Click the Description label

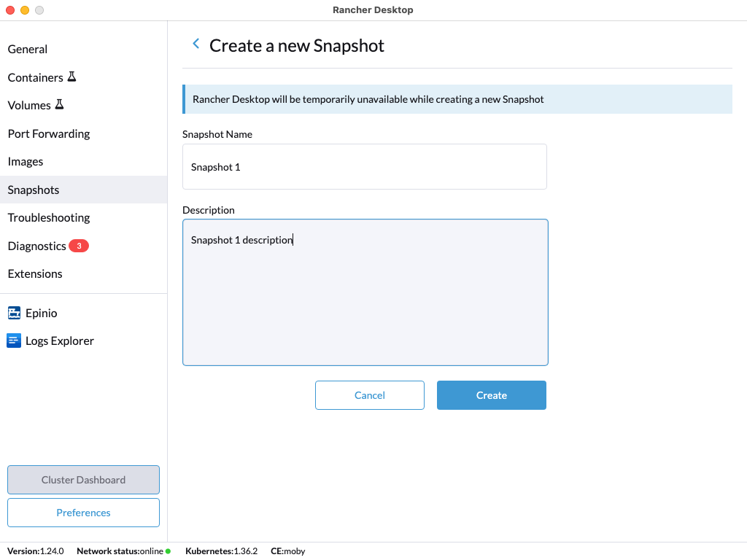coord(208,210)
